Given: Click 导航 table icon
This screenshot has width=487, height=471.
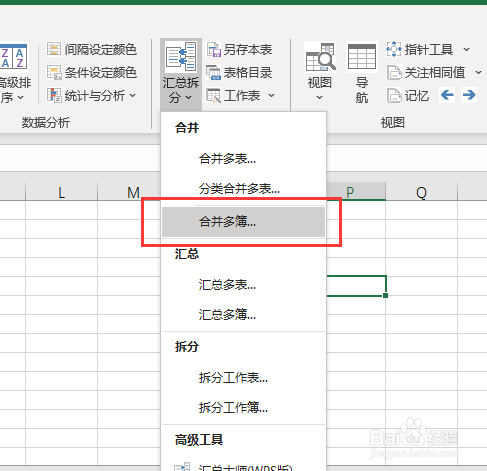Looking at the screenshot, I should [362, 57].
